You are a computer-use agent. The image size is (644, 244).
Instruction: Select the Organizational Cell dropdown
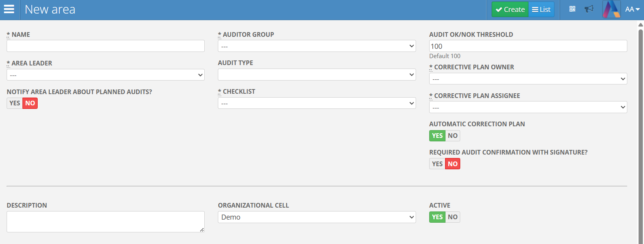316,217
